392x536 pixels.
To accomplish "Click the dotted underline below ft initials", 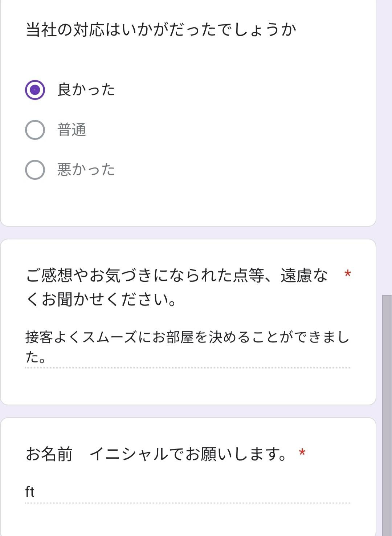I will coord(188,503).
